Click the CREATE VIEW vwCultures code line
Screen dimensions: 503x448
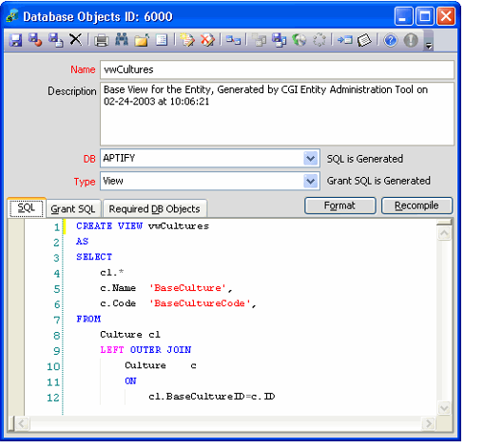143,226
